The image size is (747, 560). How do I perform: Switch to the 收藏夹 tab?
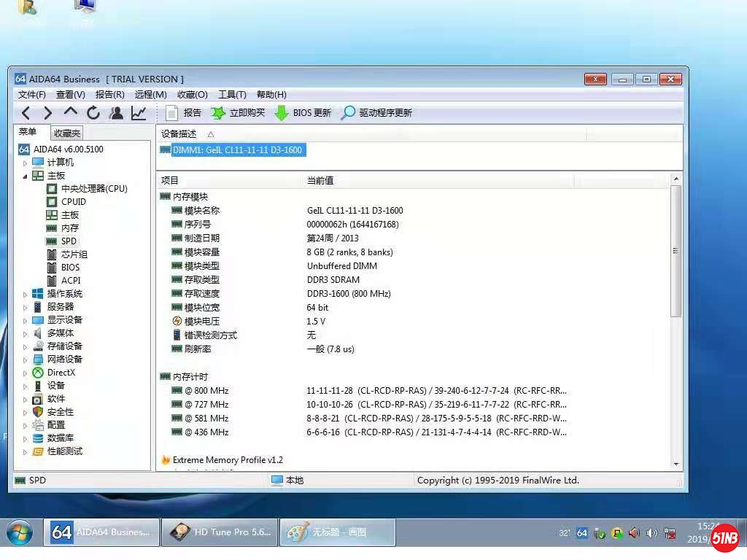point(67,133)
